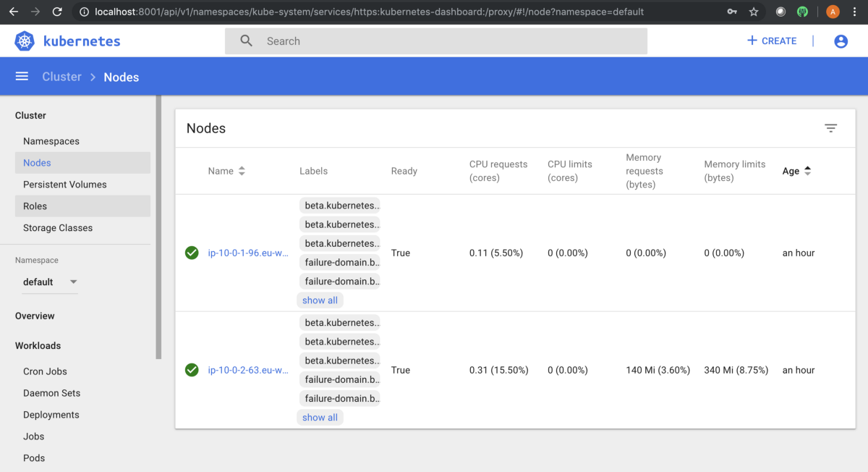Expand all labels for node ip-10-0-1-96
Image resolution: width=868 pixels, height=472 pixels.
[320, 300]
